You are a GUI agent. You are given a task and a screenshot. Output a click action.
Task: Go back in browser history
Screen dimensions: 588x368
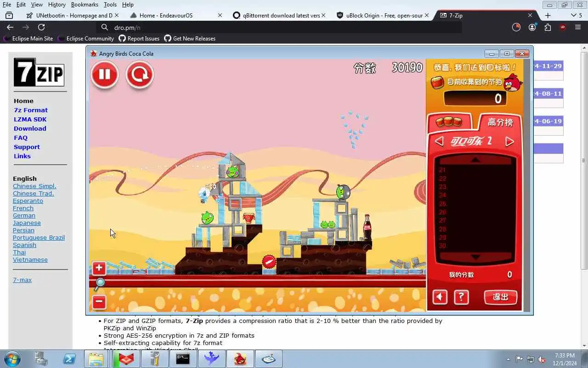pos(10,28)
